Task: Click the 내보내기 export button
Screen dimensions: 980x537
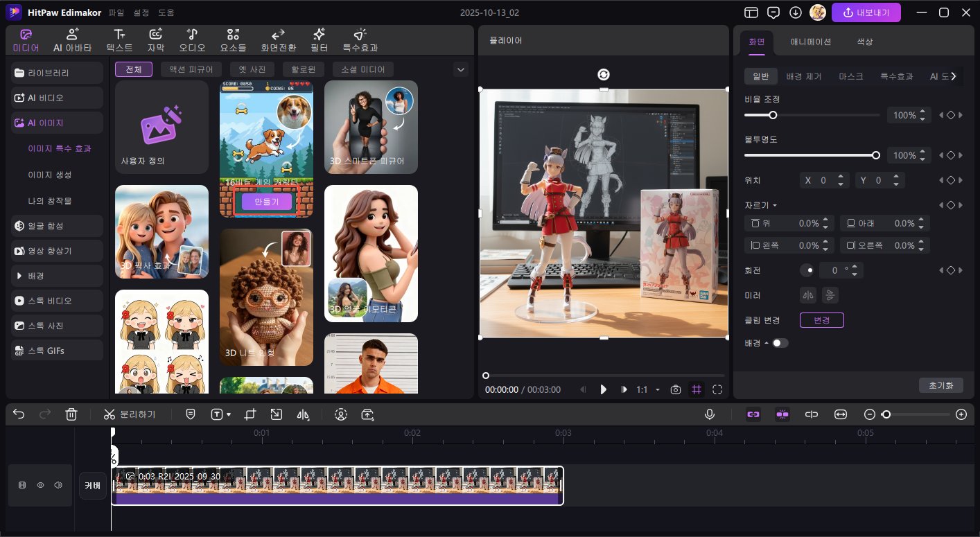Action: 866,12
